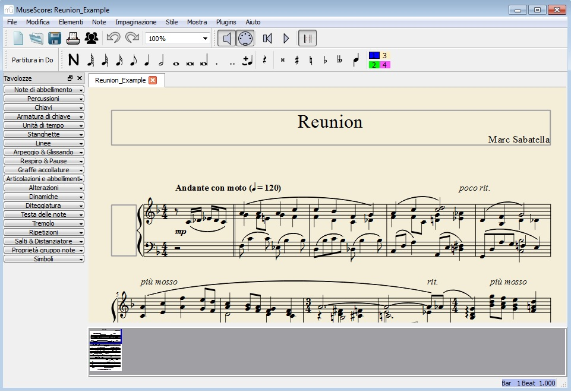Open the File menu
Viewport: 571px width, 392px height.
pos(12,22)
